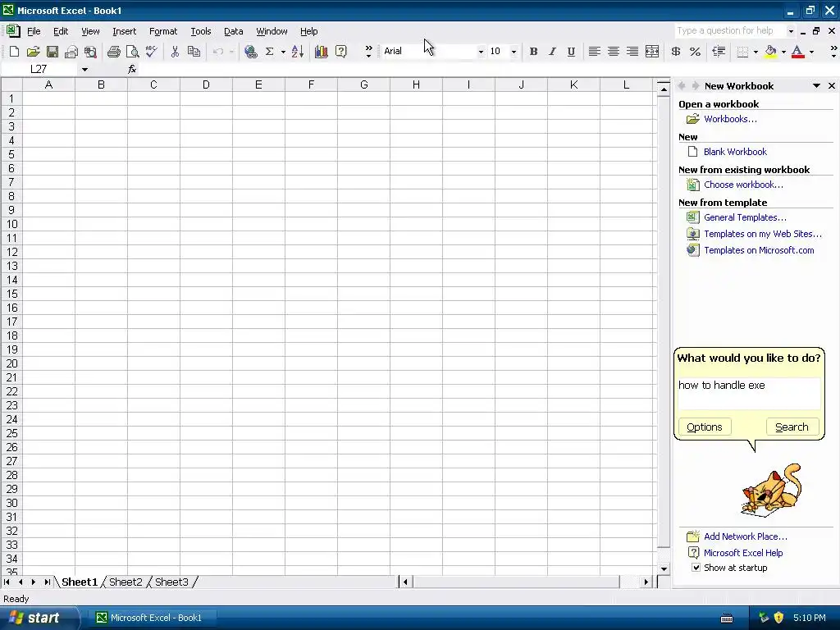Apply Borders using the border icon
This screenshot has height=630, width=840.
click(x=742, y=52)
